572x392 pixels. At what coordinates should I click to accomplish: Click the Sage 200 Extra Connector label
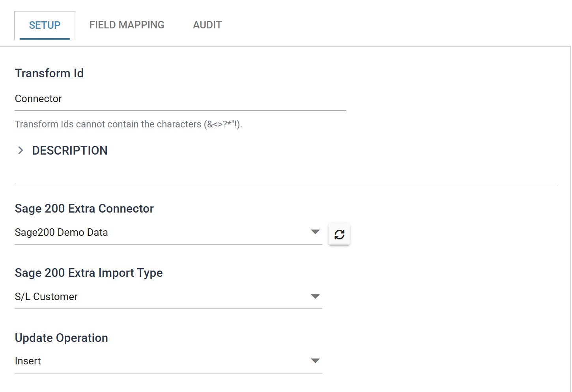[x=84, y=209]
